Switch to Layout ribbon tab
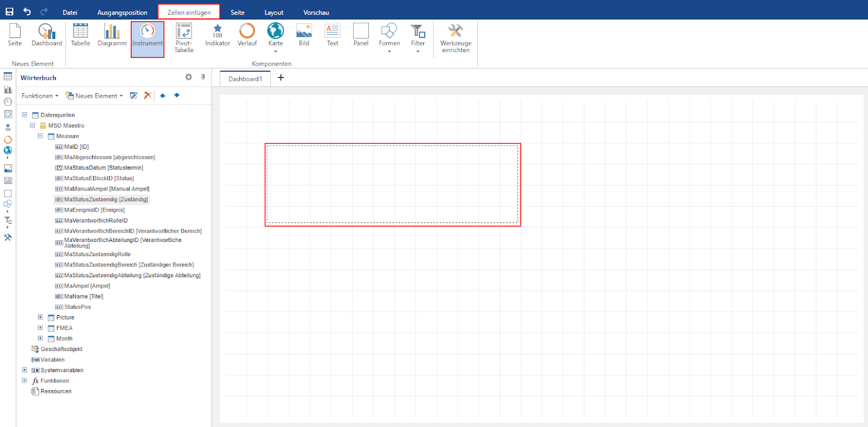 (x=274, y=12)
